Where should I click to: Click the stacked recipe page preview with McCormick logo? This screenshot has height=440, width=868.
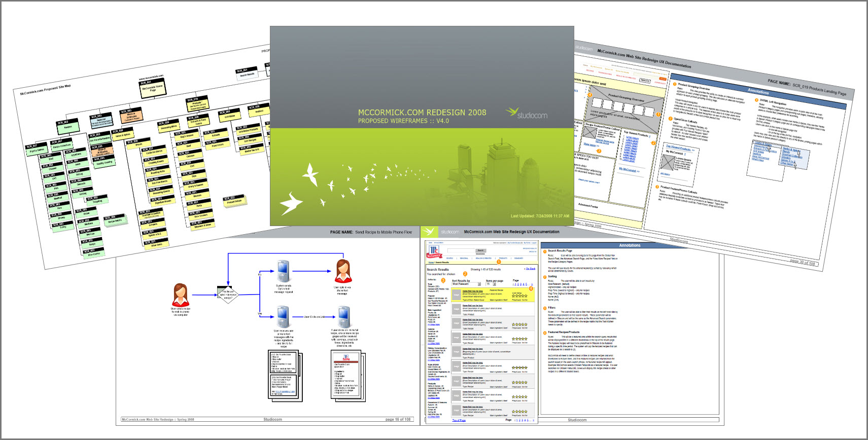click(348, 376)
